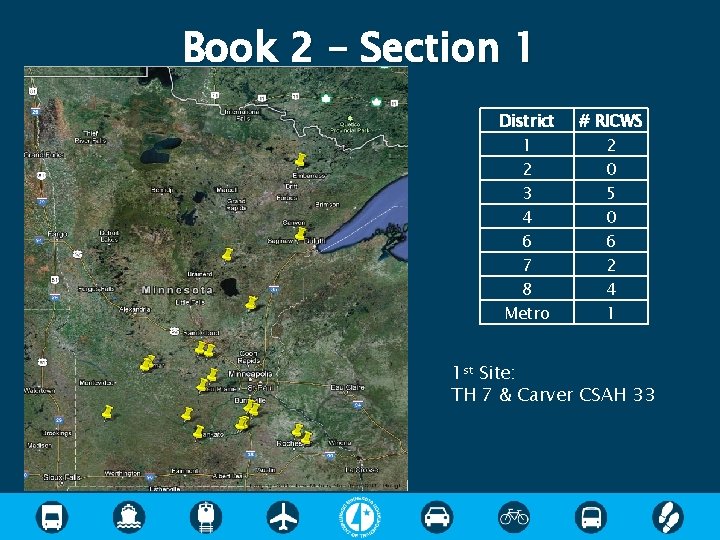720x540 pixels.
Task: Click the map of Minnesota image
Action: 216,279
